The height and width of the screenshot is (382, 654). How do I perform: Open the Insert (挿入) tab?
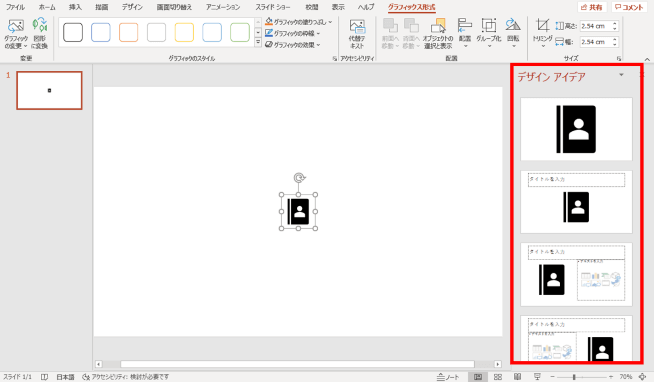tap(75, 7)
